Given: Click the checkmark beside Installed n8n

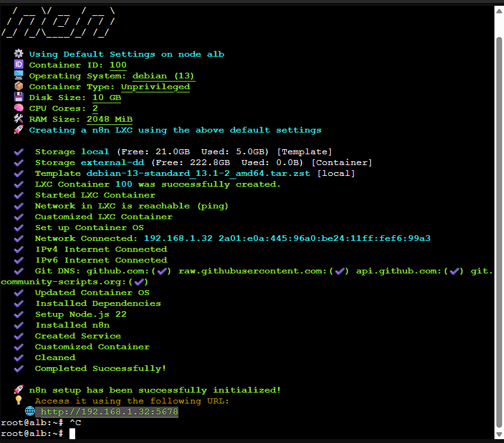Looking at the screenshot, I should 19,325.
